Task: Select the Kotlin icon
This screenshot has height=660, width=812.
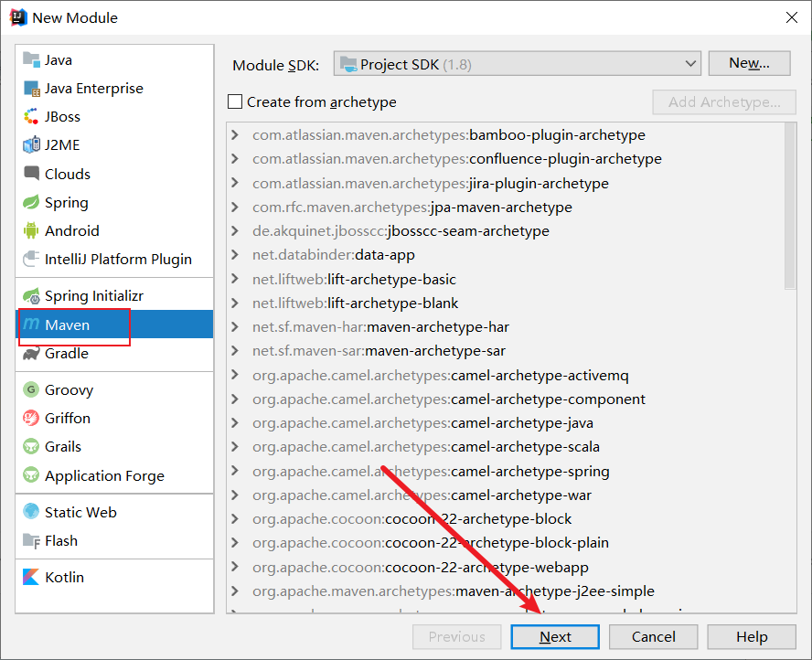Action: pyautogui.click(x=32, y=578)
